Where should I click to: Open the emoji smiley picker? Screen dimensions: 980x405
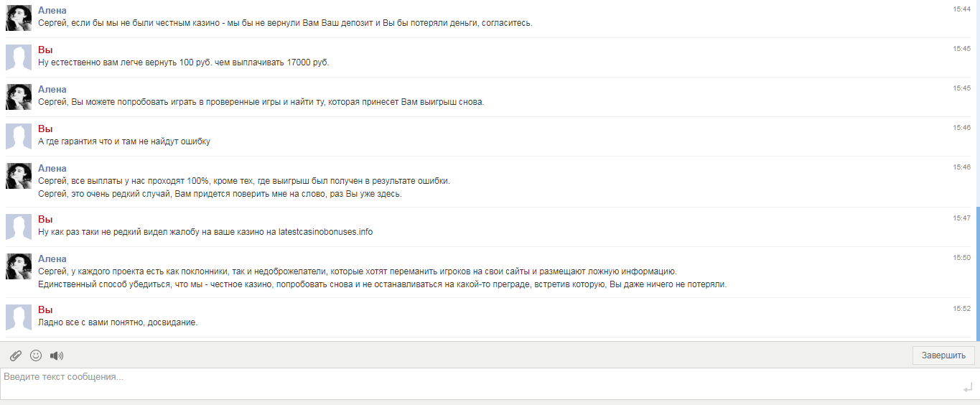[x=36, y=355]
